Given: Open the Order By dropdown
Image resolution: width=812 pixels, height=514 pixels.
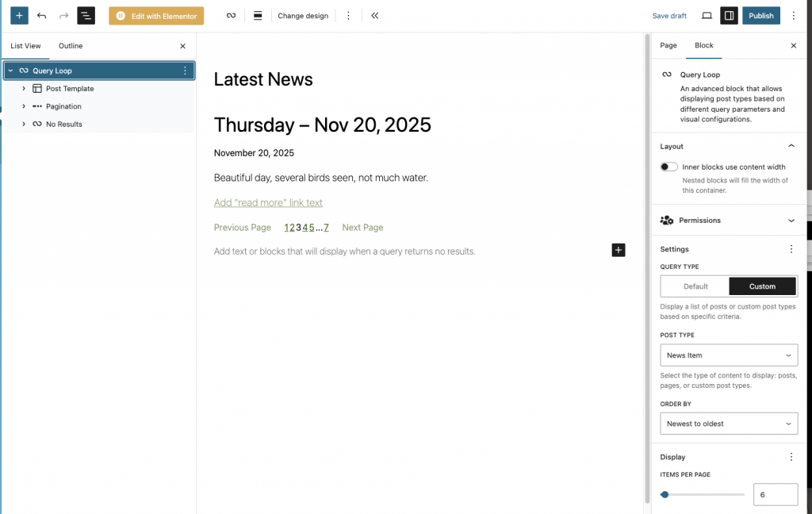Looking at the screenshot, I should [x=729, y=424].
